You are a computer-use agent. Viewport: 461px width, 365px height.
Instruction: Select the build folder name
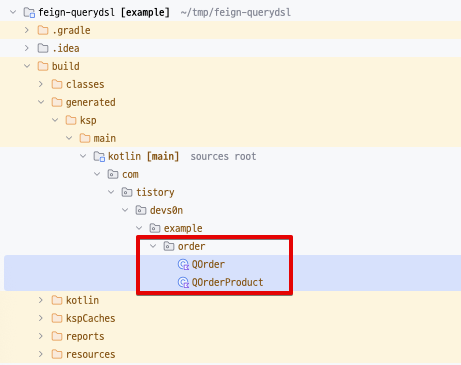pos(66,66)
